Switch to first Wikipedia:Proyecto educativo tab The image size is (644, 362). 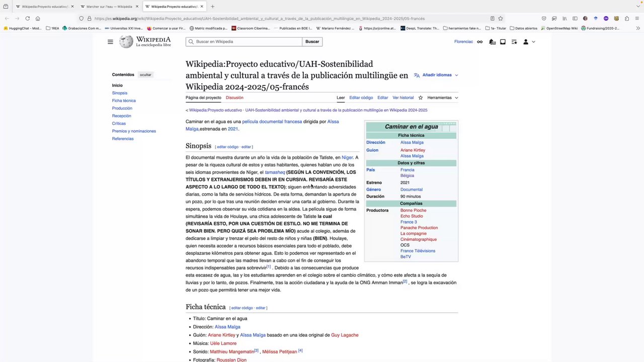point(45,7)
